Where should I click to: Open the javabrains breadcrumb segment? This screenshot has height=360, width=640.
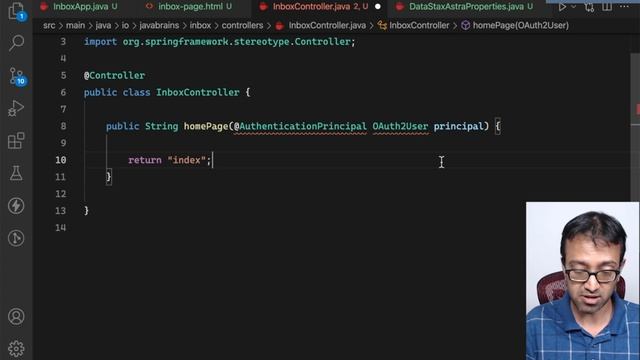159,25
